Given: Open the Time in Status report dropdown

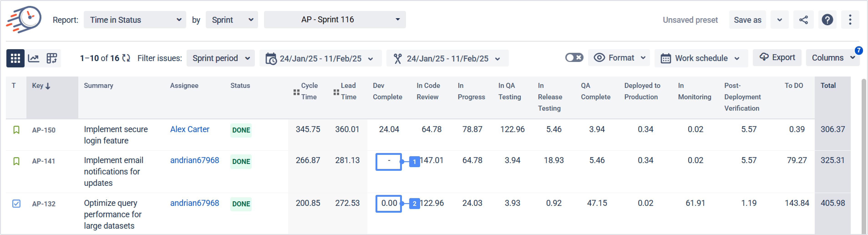Looking at the screenshot, I should point(135,20).
